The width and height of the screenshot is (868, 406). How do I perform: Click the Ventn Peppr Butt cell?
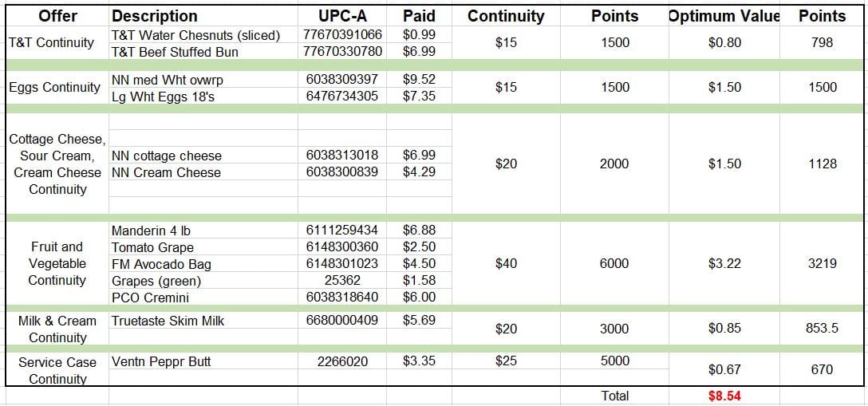click(161, 361)
